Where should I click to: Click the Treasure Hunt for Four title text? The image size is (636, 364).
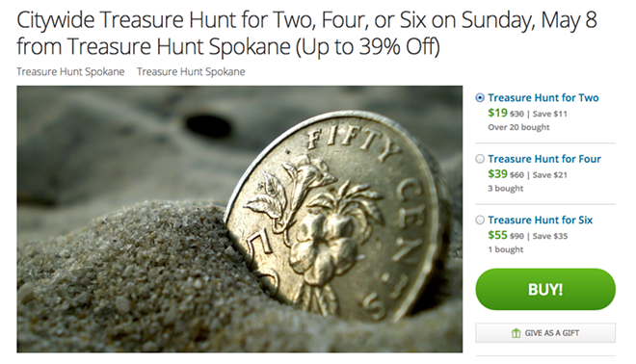point(544,159)
